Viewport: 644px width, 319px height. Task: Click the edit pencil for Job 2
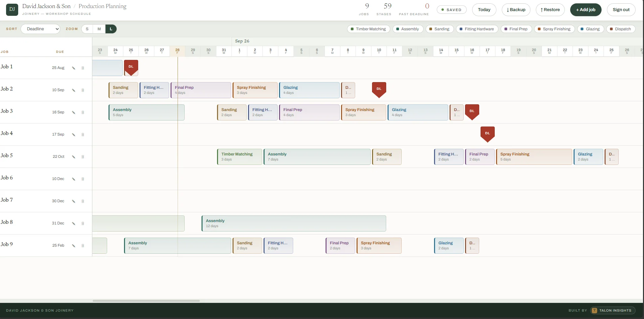(x=73, y=90)
